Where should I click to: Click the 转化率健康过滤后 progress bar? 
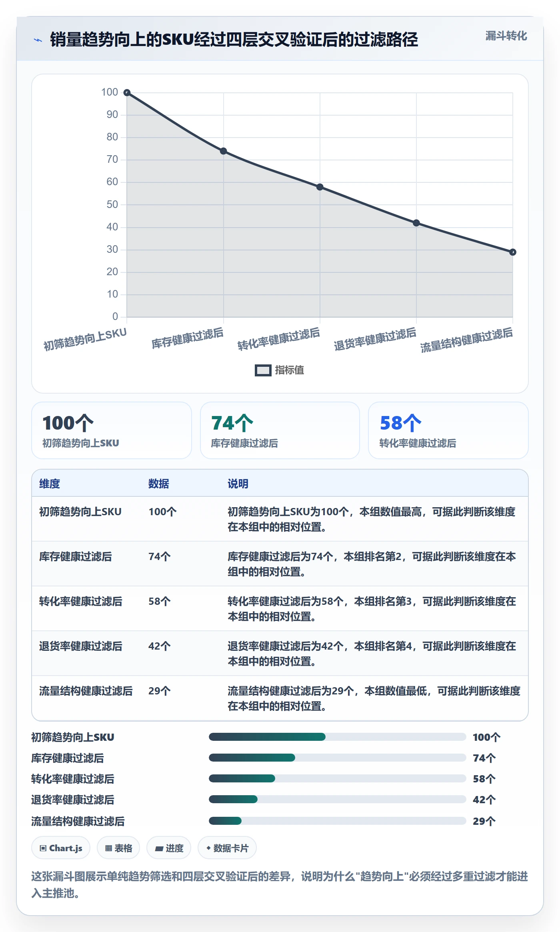338,778
